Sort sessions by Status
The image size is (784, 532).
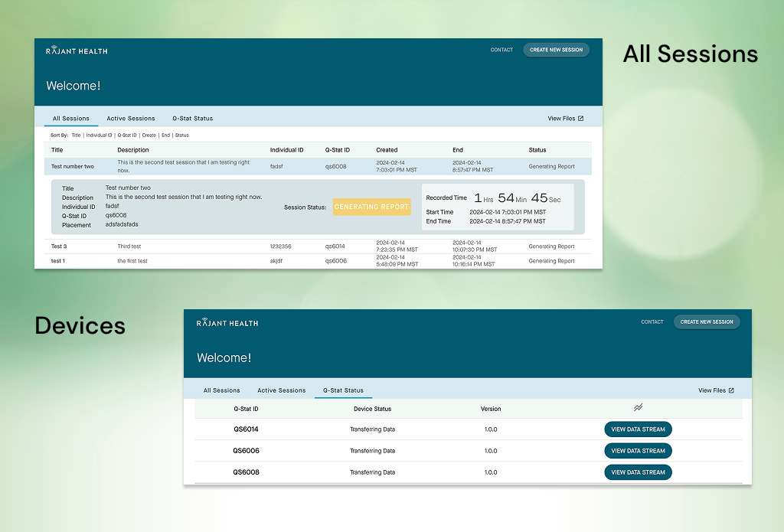[181, 135]
